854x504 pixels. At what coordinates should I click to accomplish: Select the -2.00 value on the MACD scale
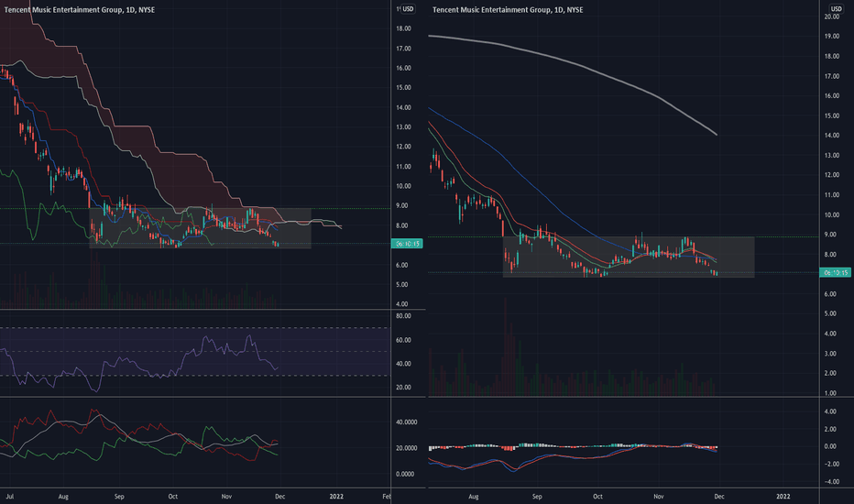(830, 465)
